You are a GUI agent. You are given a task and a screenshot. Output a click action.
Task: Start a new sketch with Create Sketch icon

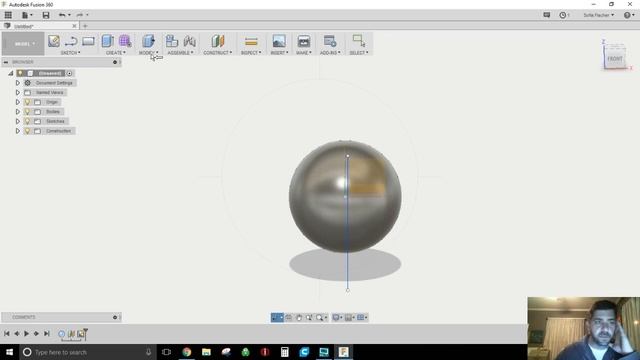[54, 41]
